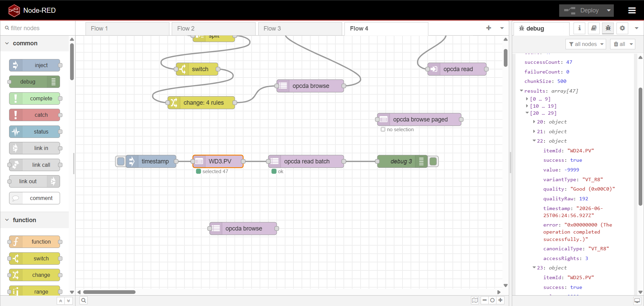The height and width of the screenshot is (306, 644).
Task: Open the clear all messages dropdown arrow
Action: pos(631,44)
